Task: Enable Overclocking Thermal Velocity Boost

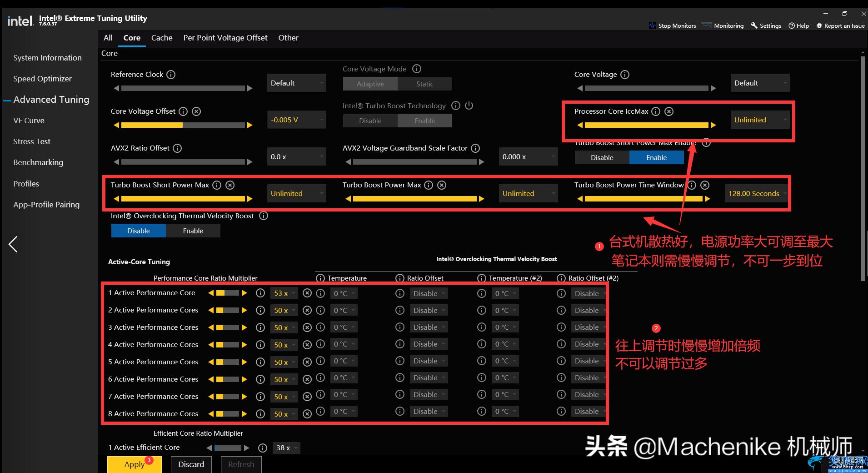Action: [193, 231]
